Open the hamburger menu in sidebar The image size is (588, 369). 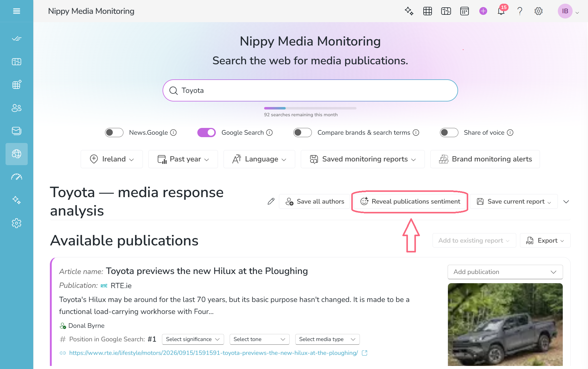pyautogui.click(x=17, y=11)
